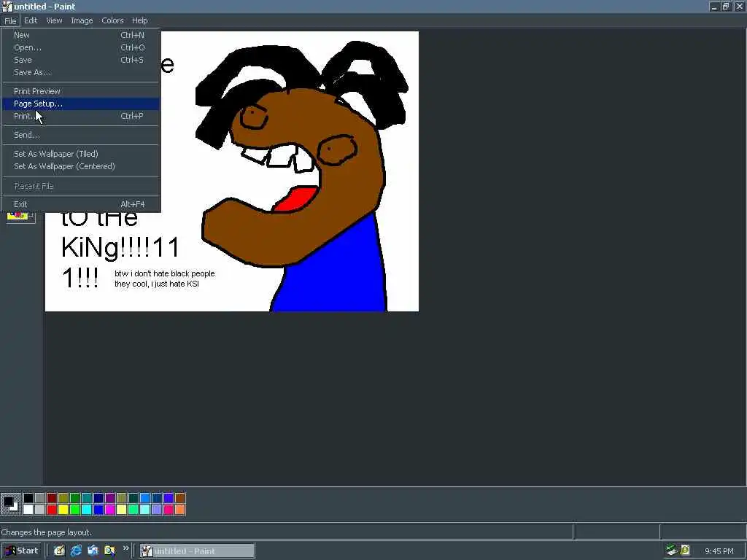747x560 pixels.
Task: Pick the cyan palette swatch
Action: tap(87, 510)
